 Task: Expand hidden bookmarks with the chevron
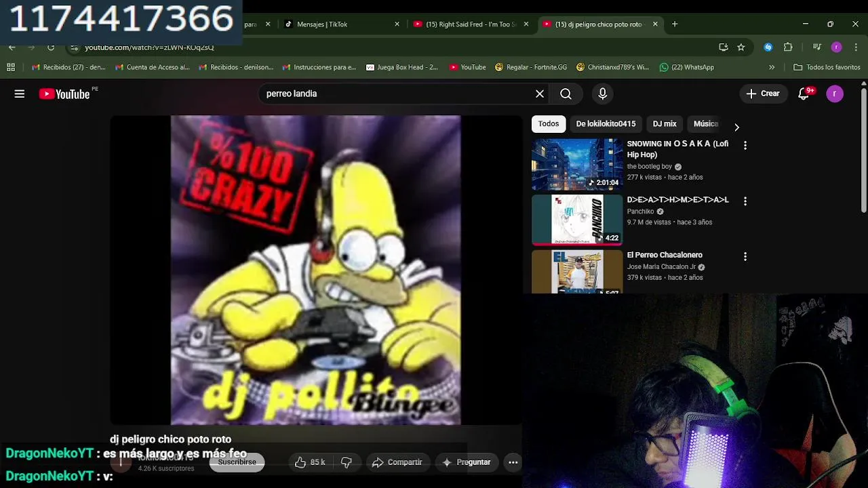(x=772, y=67)
